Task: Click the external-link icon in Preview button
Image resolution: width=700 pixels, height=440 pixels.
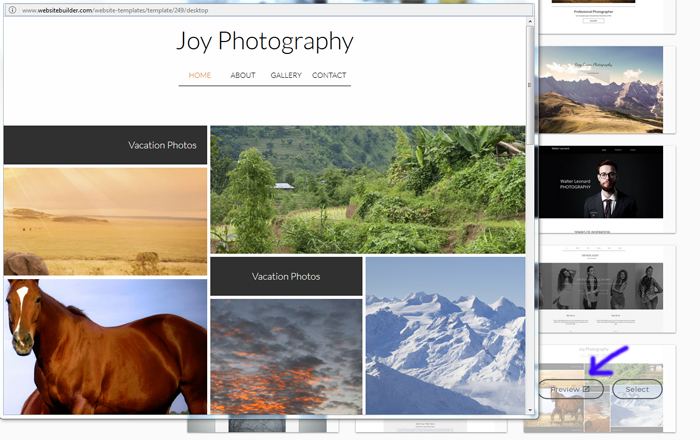Action: [x=586, y=389]
